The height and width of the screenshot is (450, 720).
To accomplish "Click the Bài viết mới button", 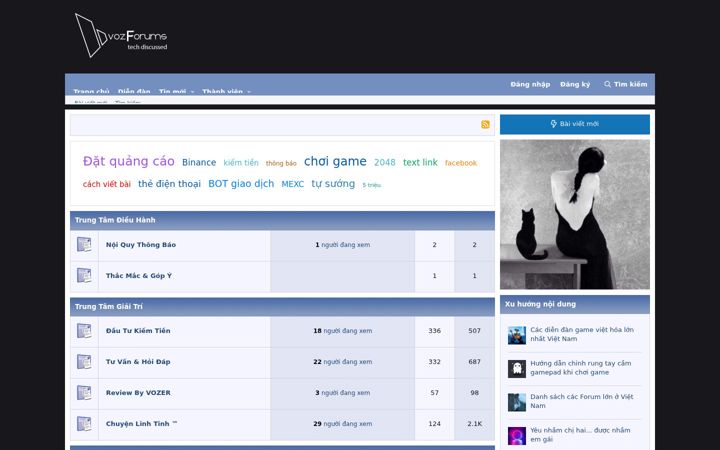I will (x=575, y=124).
